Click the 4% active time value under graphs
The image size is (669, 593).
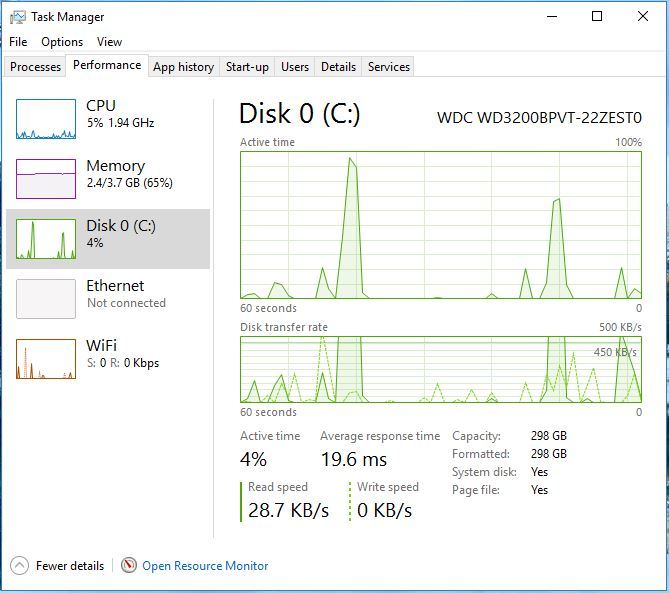253,459
